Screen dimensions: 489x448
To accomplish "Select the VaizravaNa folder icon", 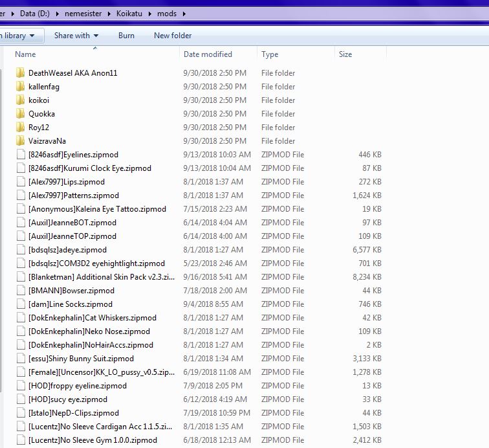I will pos(20,140).
